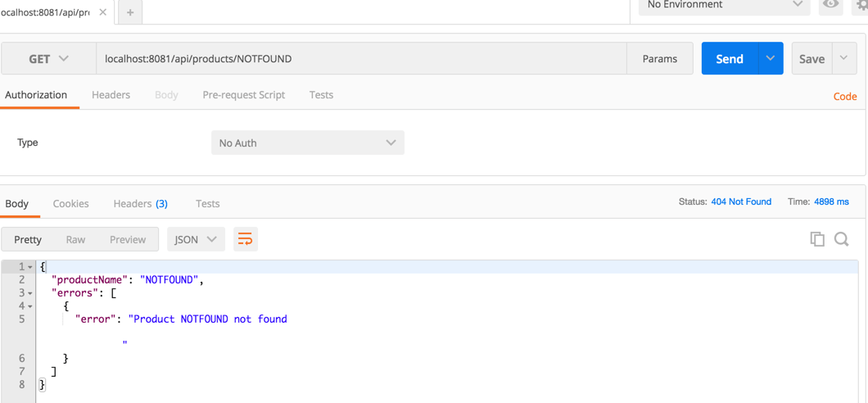Click the 4898 ms response time

click(x=831, y=201)
